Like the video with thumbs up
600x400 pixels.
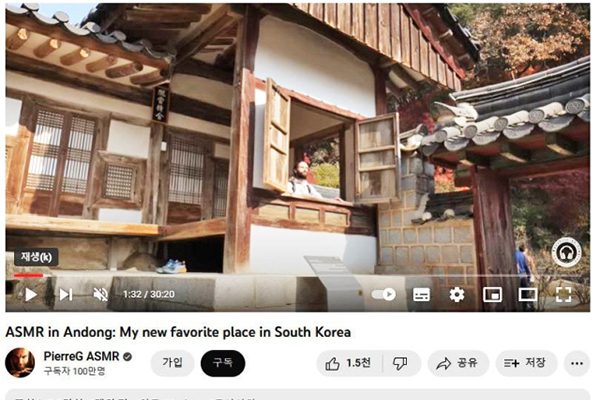coord(349,363)
